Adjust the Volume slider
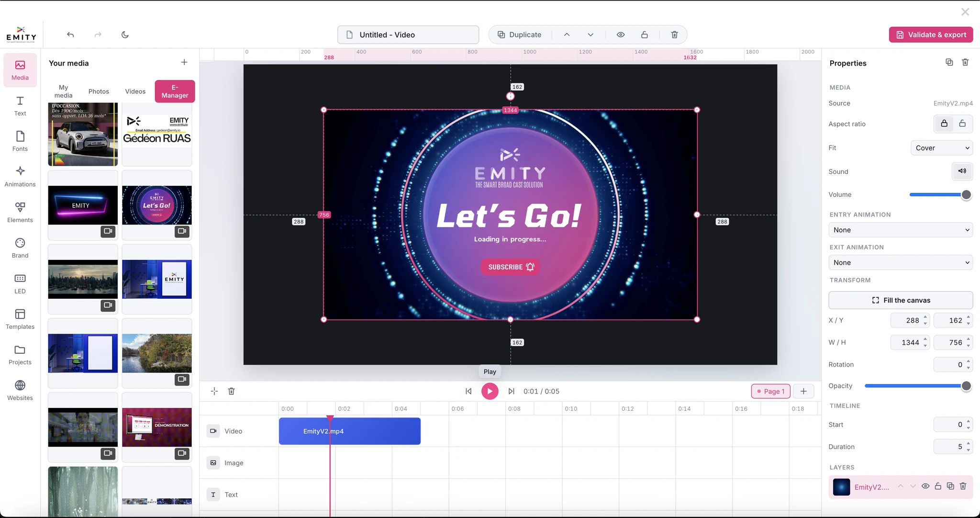Screen dimensions: 980x518 pos(940,195)
